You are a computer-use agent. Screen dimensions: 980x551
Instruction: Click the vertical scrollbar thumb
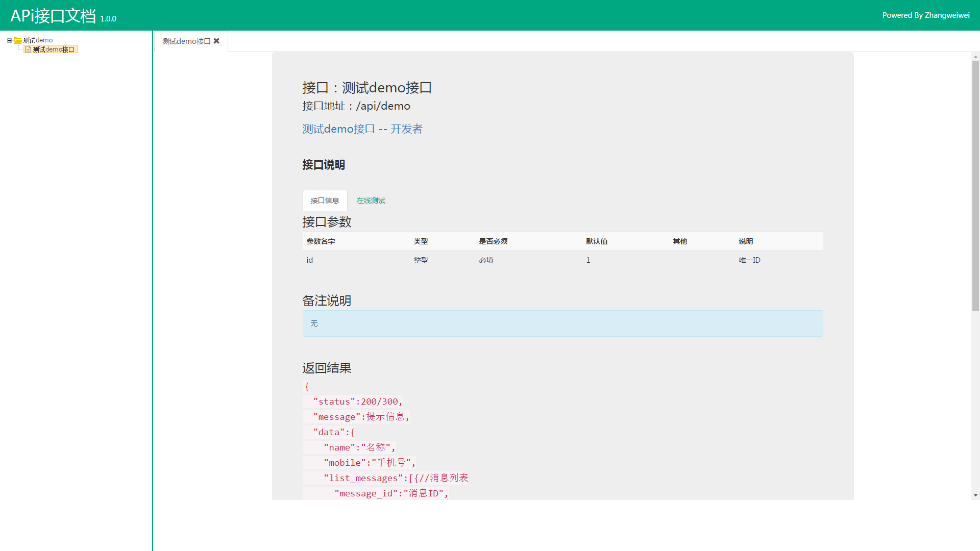[x=975, y=186]
